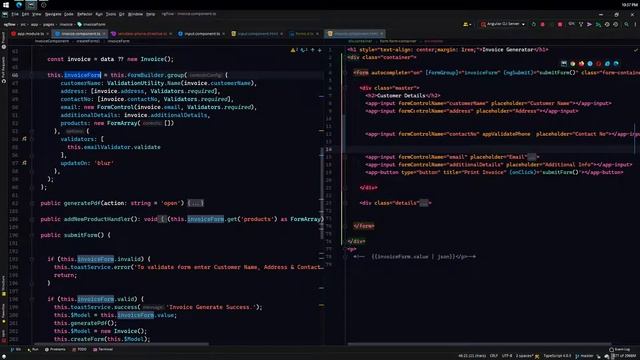Open the Help menu
Screen dimensions: 640x360
(x=151, y=14)
